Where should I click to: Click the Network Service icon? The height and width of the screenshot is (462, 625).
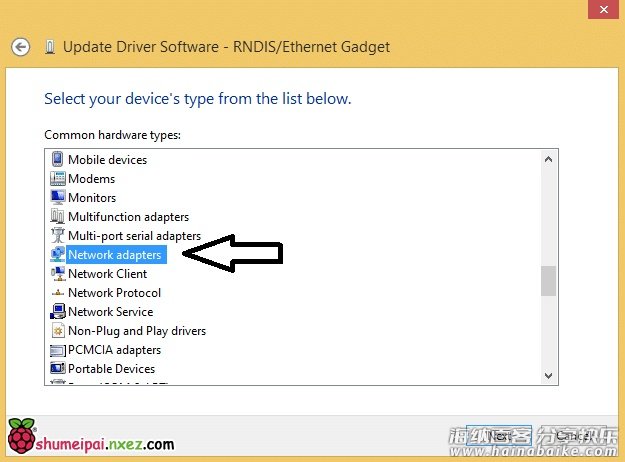pyautogui.click(x=57, y=312)
